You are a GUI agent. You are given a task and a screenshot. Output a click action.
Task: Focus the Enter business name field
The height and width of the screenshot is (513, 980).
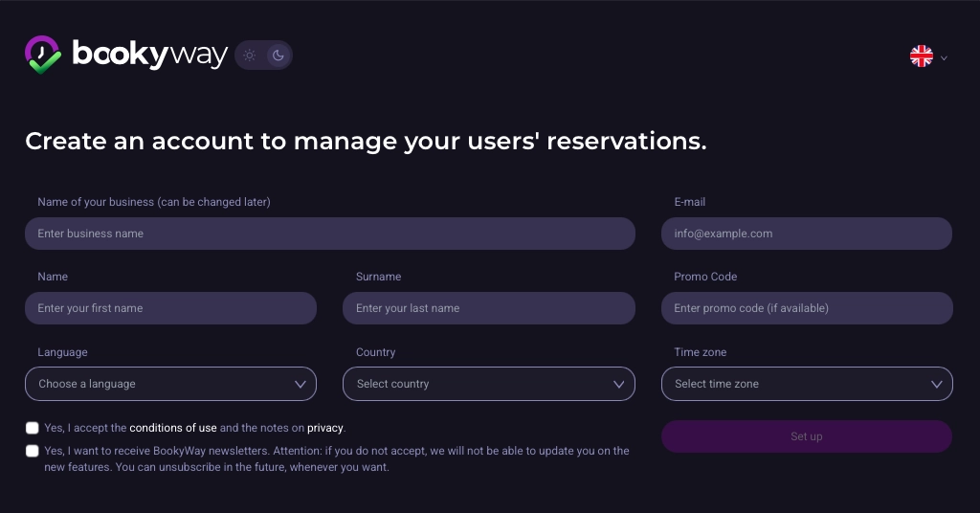[329, 234]
